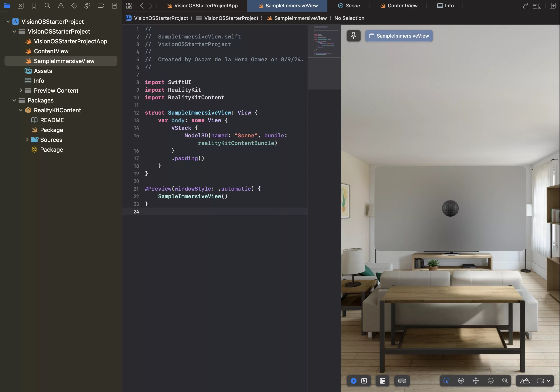Click the camera viewpoint icon

[x=540, y=381]
